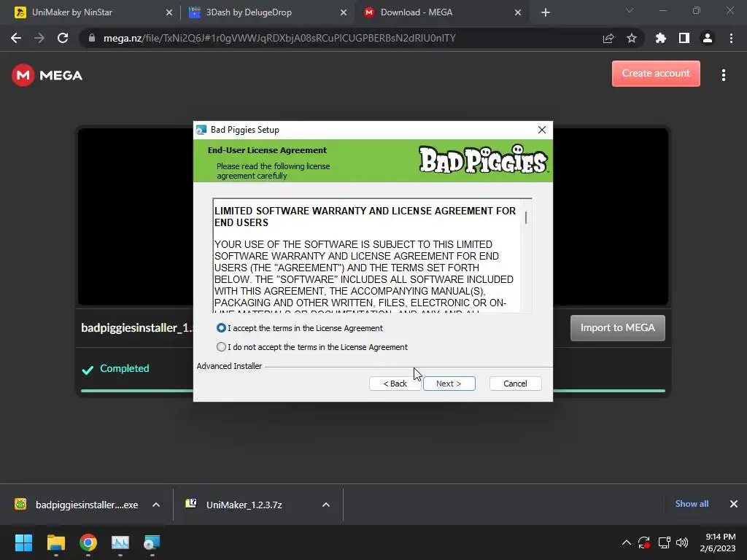Image resolution: width=747 pixels, height=560 pixels.
Task: Click the 'Advanced Installer' label
Action: (229, 366)
